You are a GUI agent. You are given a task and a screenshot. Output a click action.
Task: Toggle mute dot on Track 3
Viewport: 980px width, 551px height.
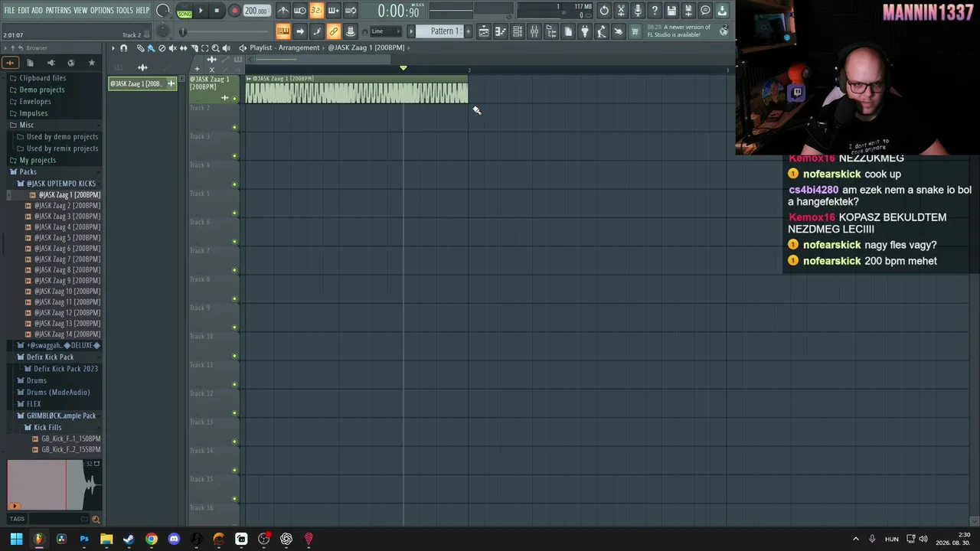[234, 156]
